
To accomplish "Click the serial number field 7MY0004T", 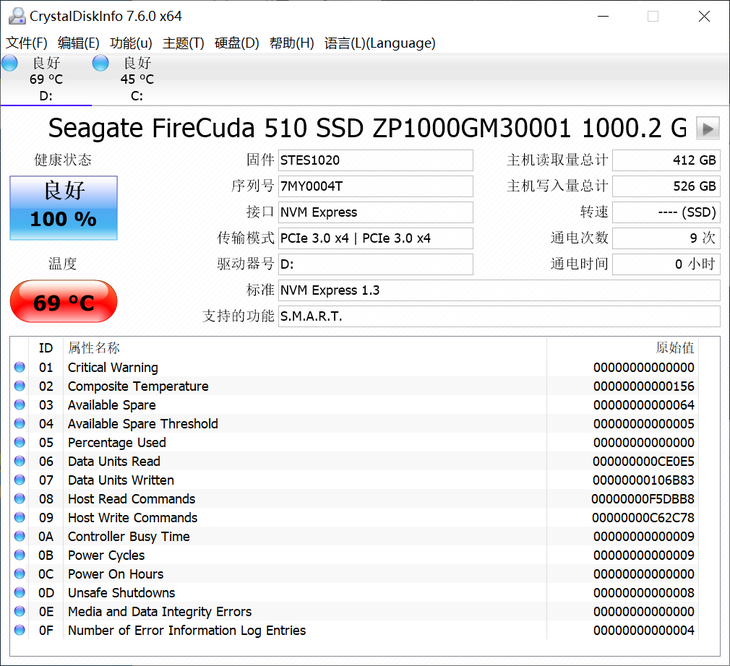I will click(x=376, y=186).
